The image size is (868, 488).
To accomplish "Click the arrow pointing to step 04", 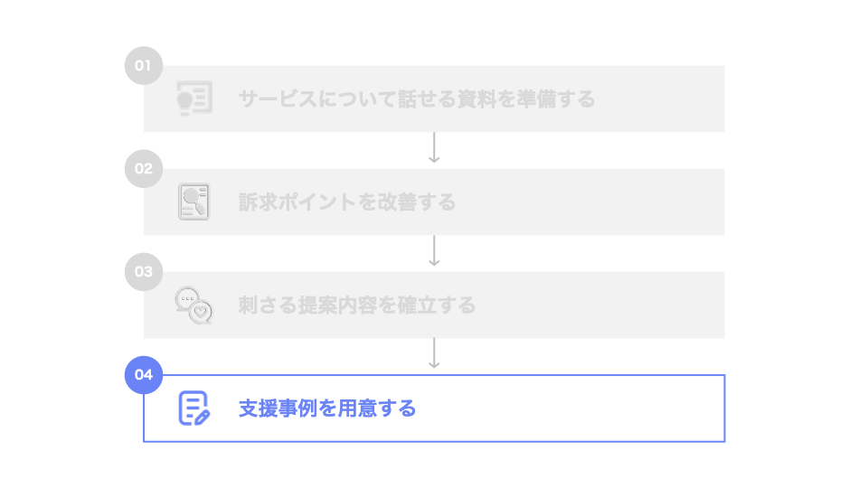I will 434,355.
